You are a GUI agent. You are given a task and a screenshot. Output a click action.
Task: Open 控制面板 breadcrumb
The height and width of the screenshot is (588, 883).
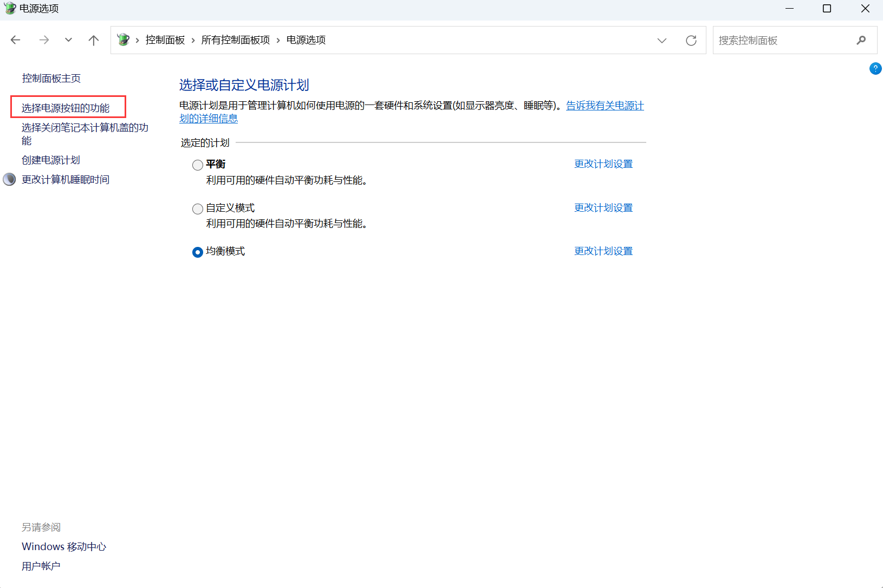165,40
